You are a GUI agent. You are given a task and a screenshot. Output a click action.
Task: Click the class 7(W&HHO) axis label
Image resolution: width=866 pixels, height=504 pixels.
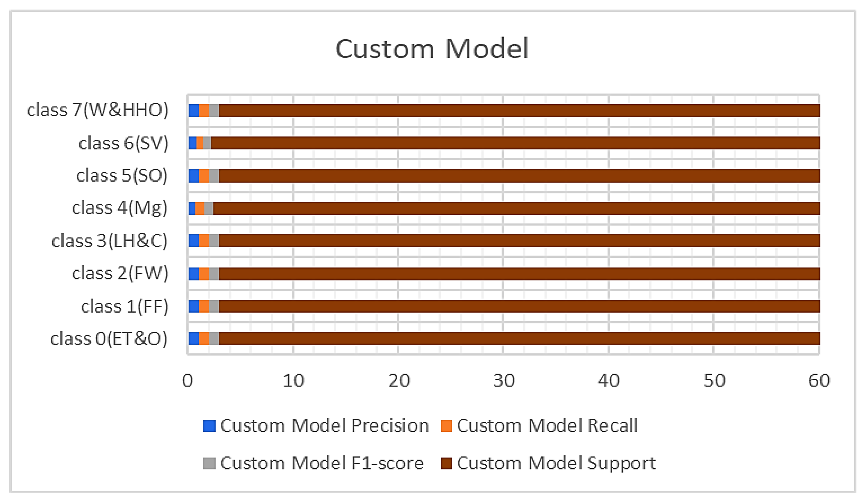pyautogui.click(x=98, y=110)
